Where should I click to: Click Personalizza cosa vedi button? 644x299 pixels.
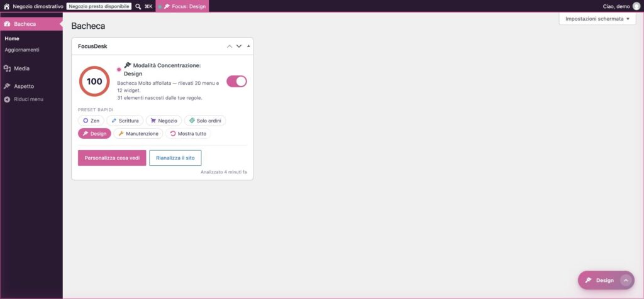[x=112, y=158]
